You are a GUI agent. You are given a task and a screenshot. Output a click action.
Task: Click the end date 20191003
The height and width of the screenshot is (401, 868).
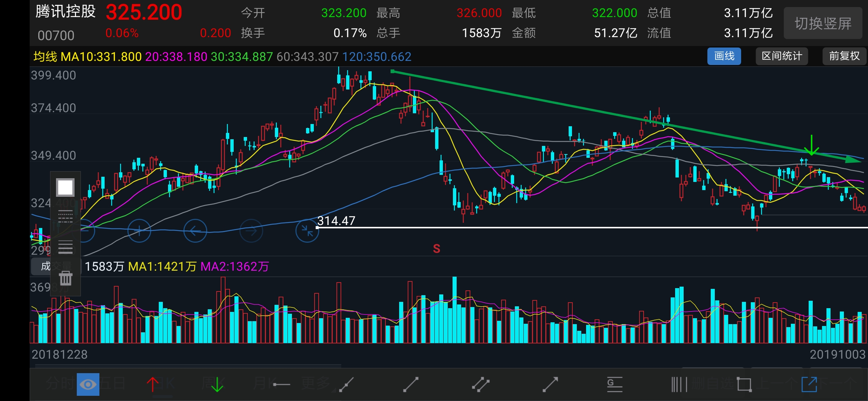838,355
